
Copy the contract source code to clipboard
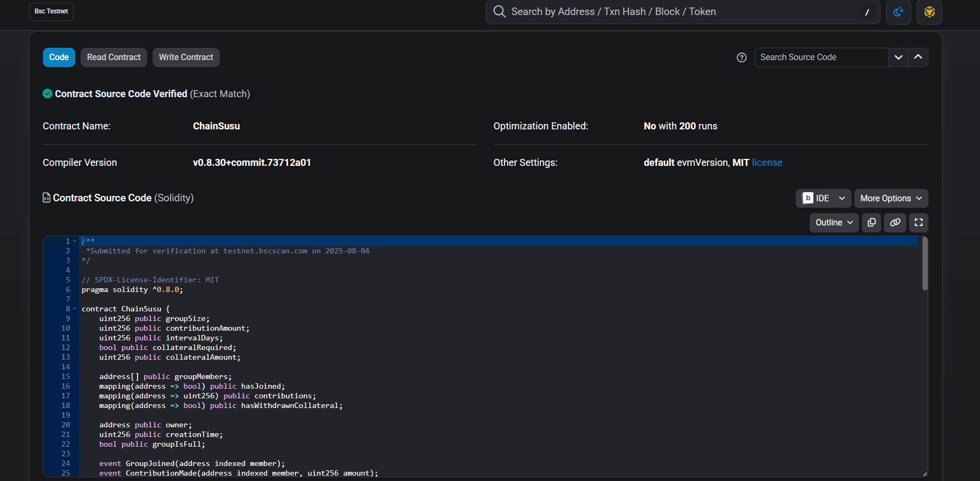click(871, 223)
